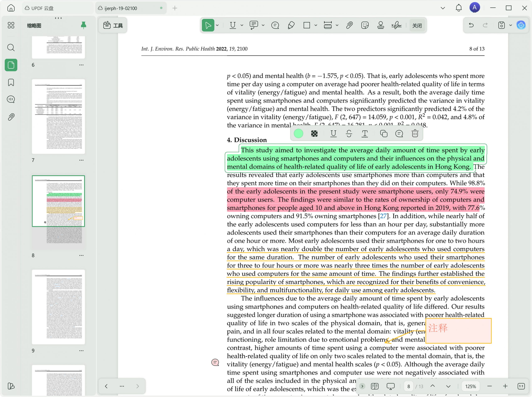The image size is (532, 397).
Task: Click the attach file paperclip in toolbar
Action: click(x=349, y=25)
